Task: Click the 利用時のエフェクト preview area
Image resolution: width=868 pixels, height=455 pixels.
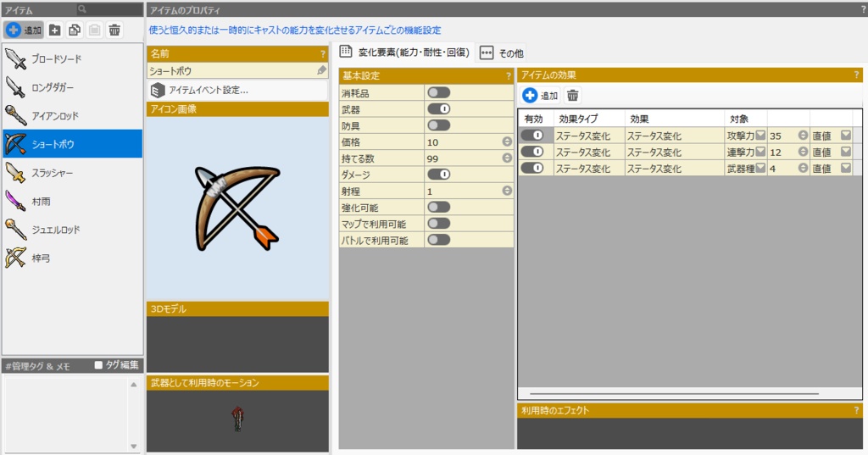Action: point(690,434)
